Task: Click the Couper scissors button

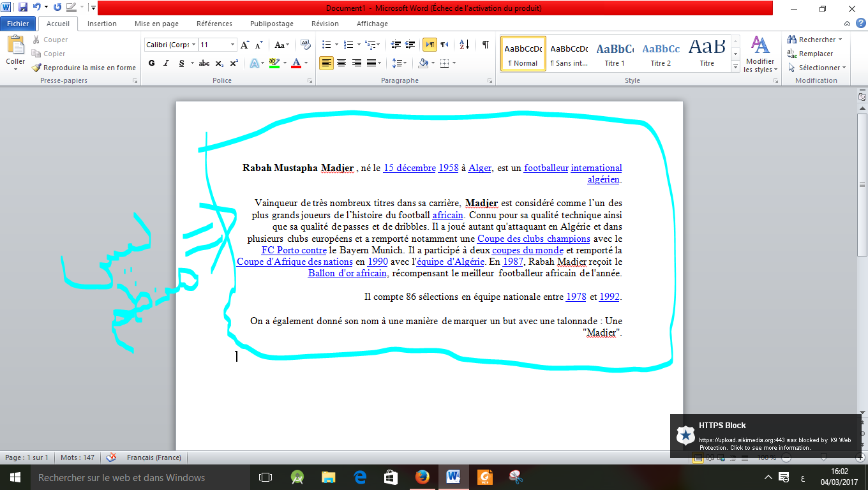Action: (x=50, y=40)
